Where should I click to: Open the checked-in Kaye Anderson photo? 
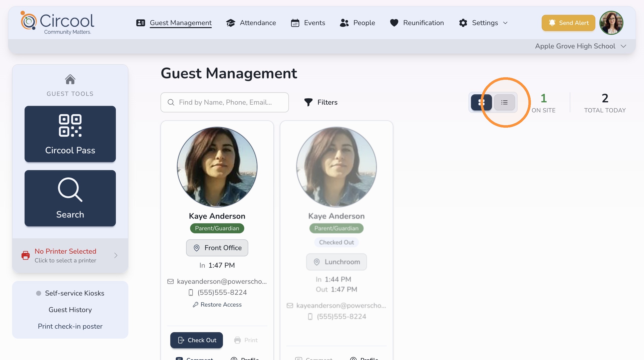coord(217,167)
